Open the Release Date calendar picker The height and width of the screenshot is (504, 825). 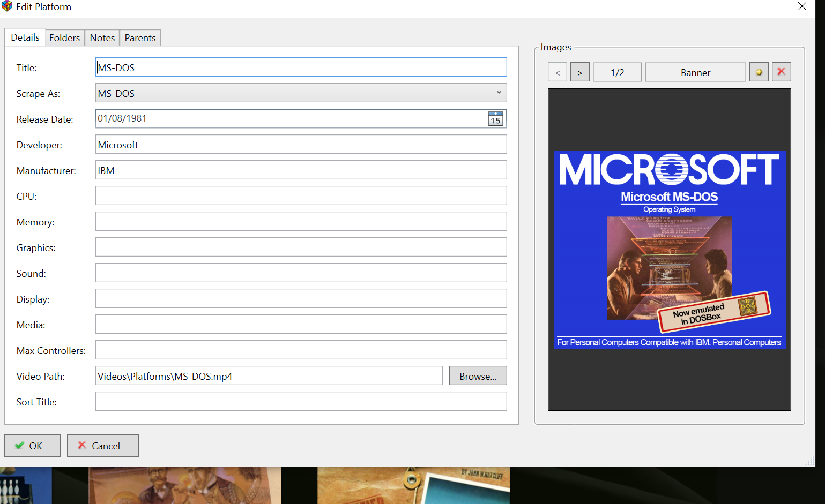point(495,118)
